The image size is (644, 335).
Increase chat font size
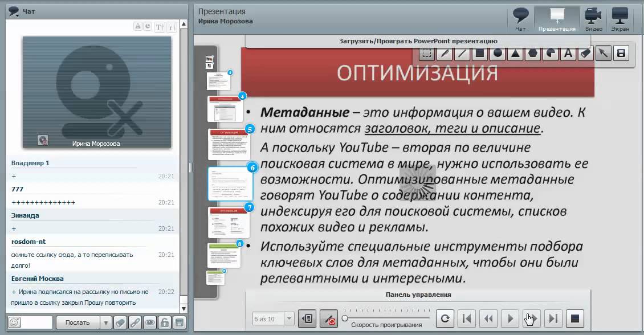tap(160, 27)
